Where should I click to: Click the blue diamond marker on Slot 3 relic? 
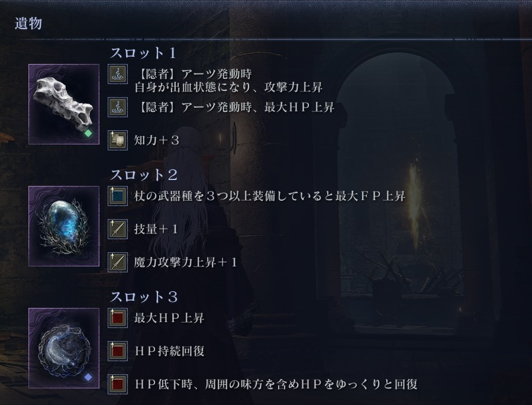[88, 377]
